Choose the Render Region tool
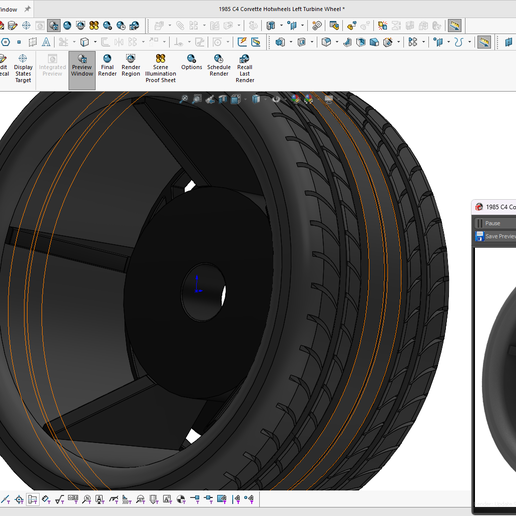Image resolution: width=516 pixels, height=516 pixels. tap(131, 66)
